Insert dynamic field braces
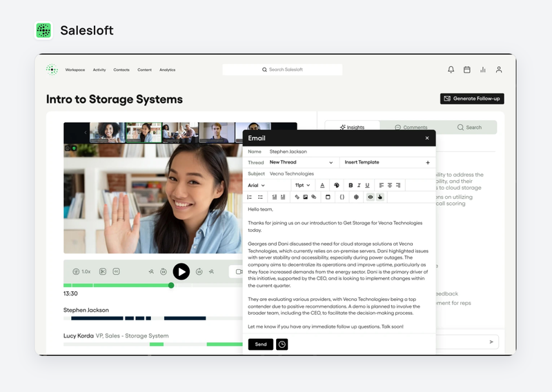The image size is (552, 392). [342, 197]
